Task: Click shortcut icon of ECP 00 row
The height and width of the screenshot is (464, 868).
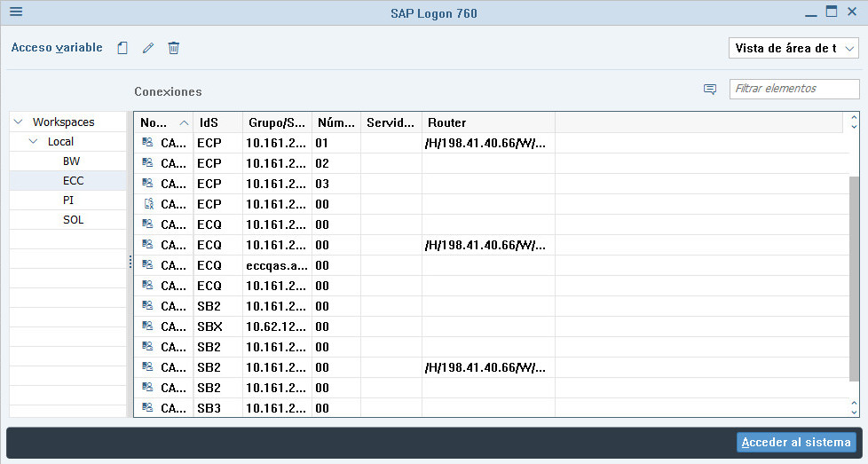Action: [148, 203]
